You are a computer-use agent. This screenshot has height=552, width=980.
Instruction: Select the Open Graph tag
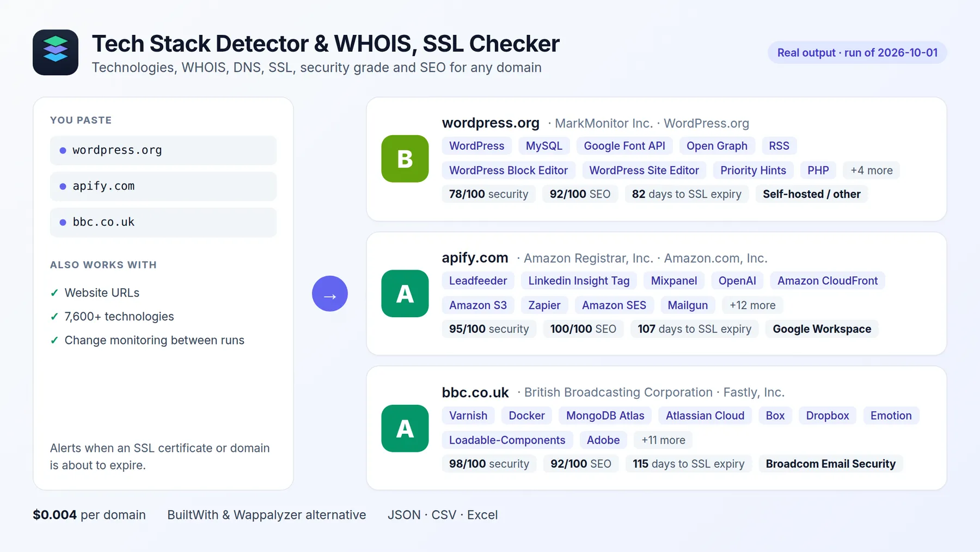pos(717,146)
